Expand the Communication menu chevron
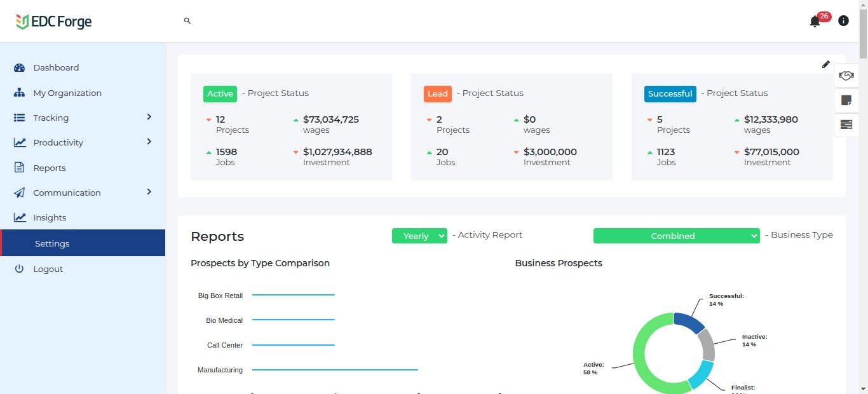The width and height of the screenshot is (868, 394). point(149,192)
